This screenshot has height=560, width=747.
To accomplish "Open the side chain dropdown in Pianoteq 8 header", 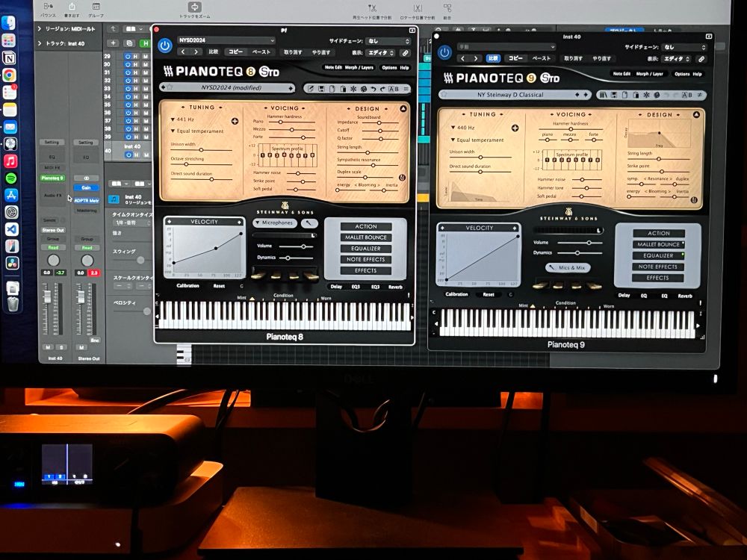I will (387, 41).
